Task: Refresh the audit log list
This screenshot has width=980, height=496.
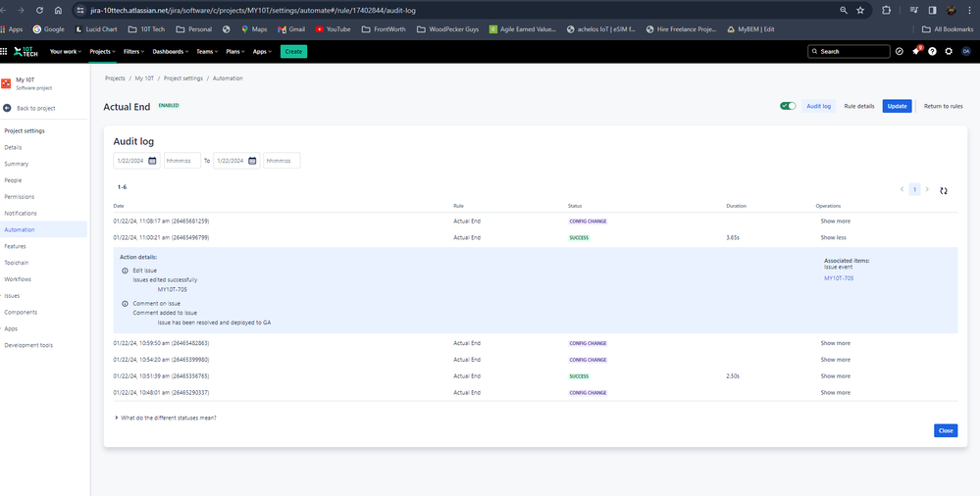Action: click(x=943, y=190)
